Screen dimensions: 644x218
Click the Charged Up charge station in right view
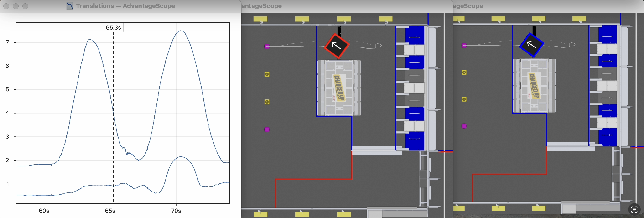(x=534, y=86)
